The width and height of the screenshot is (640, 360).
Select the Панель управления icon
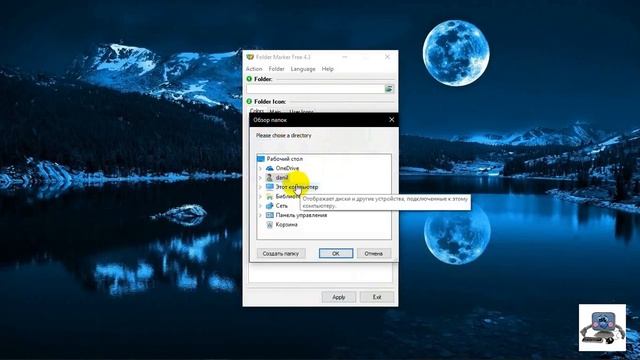pyautogui.click(x=269, y=215)
